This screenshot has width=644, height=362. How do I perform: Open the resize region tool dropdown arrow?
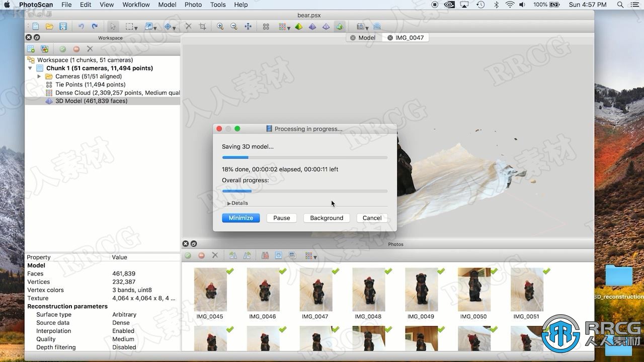point(155,28)
